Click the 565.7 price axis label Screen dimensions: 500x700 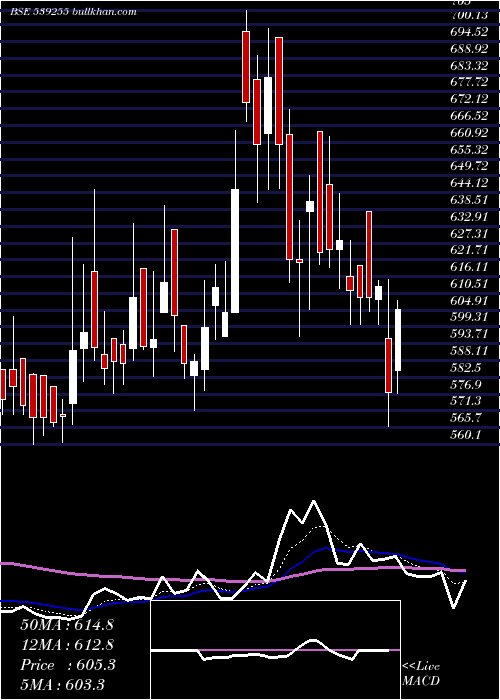(467, 418)
